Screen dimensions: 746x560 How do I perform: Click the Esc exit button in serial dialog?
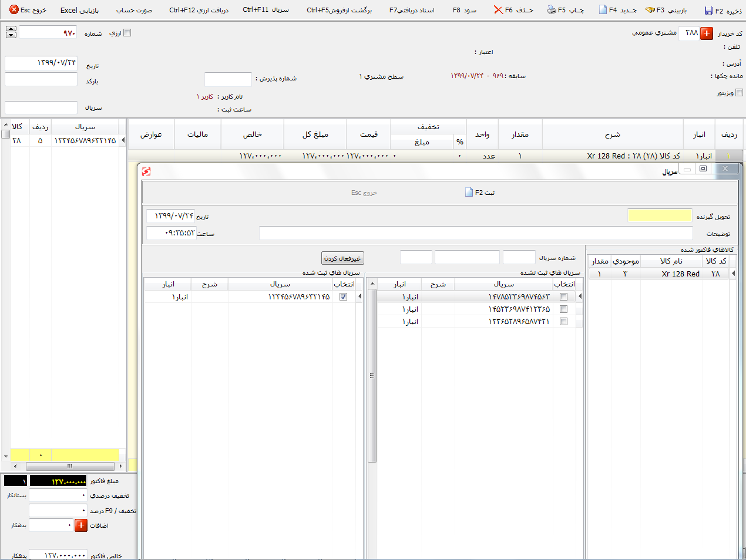point(364,193)
